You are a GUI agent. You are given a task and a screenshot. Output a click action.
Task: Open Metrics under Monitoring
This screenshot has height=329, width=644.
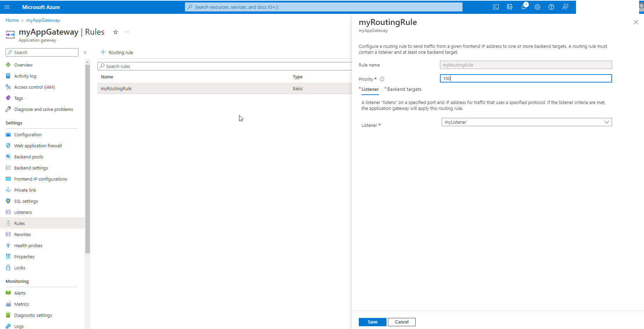[22, 304]
